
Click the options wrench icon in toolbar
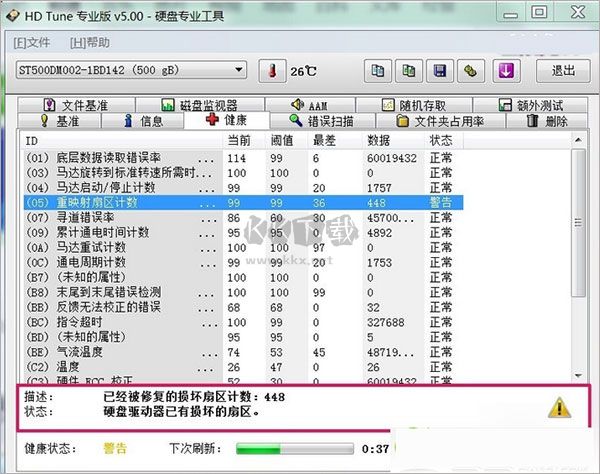tap(471, 71)
